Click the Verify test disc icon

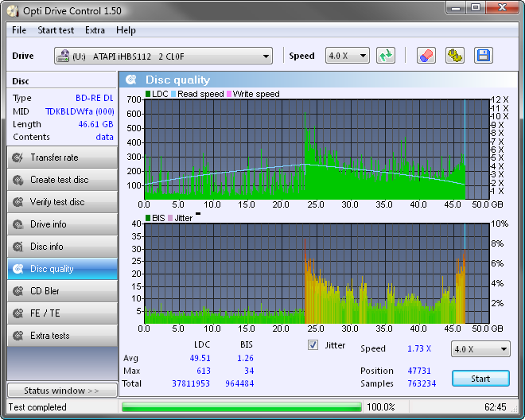click(17, 202)
